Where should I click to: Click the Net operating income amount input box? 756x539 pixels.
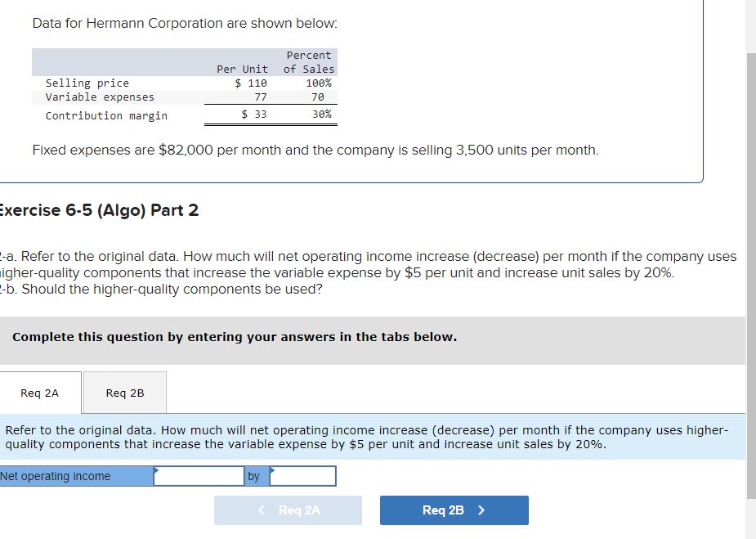pyautogui.click(x=198, y=476)
